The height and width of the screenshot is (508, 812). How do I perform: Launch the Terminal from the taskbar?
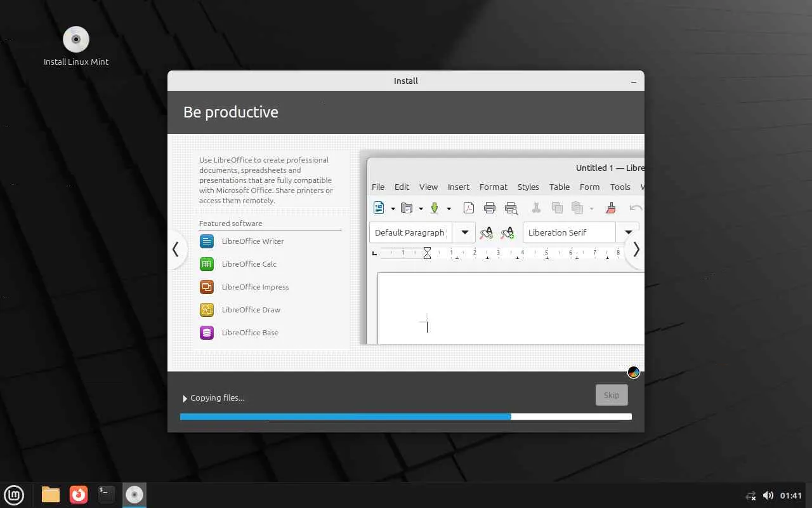107,495
